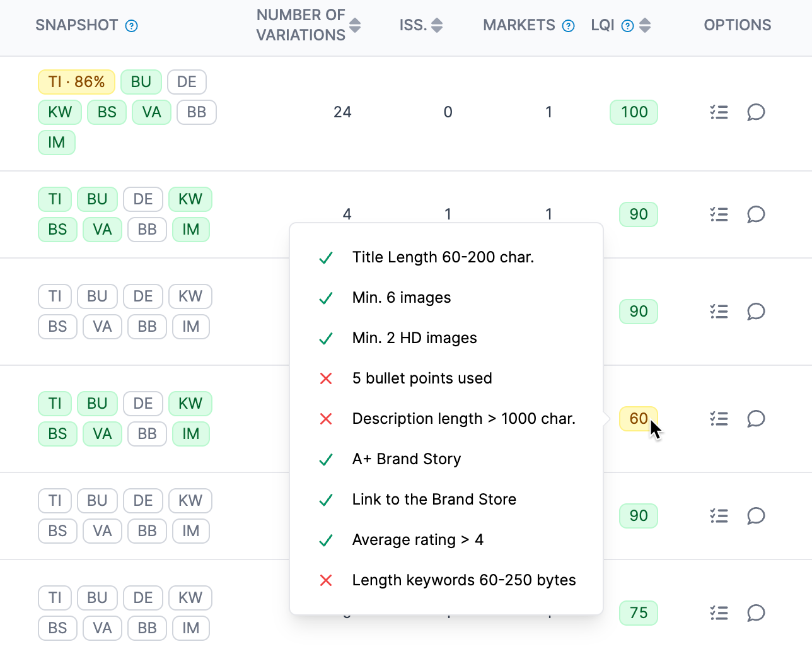
Task: Sort by NUMBER OF VARIATIONS
Action: pos(355,25)
